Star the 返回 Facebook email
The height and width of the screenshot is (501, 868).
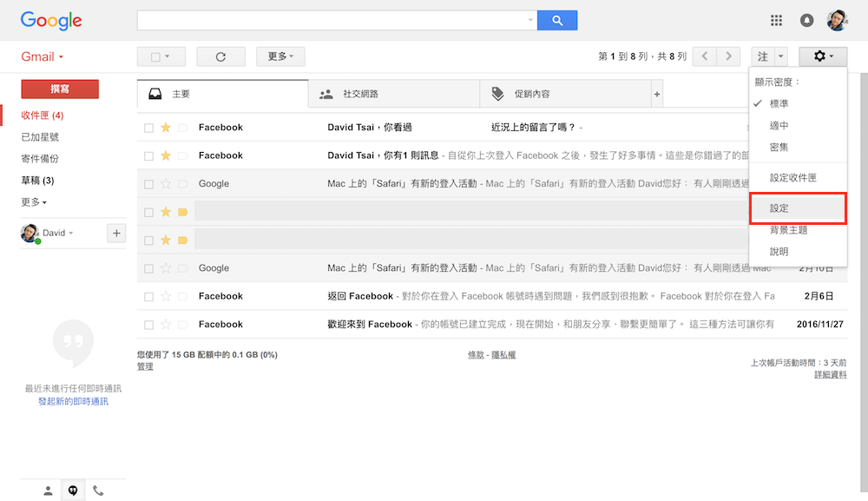(166, 296)
